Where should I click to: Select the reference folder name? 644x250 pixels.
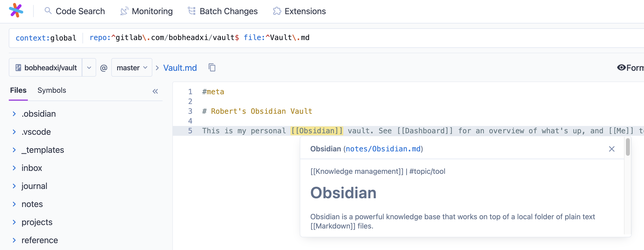pos(40,240)
